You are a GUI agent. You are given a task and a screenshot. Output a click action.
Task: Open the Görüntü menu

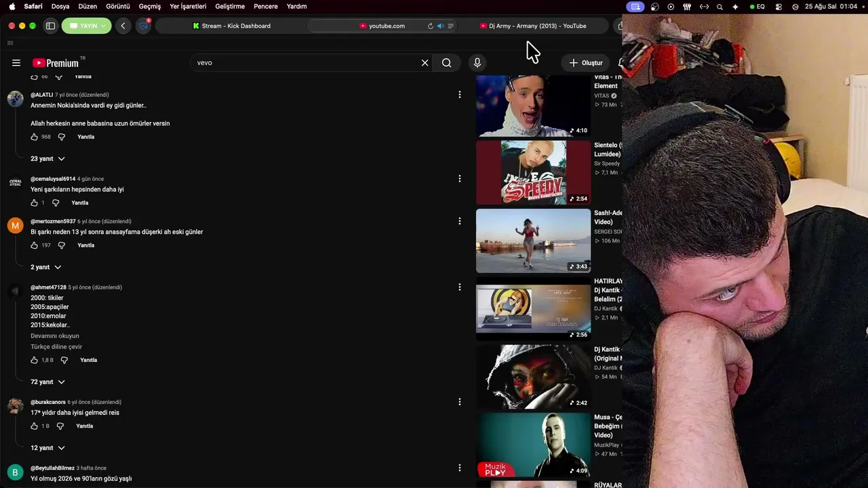(118, 6)
